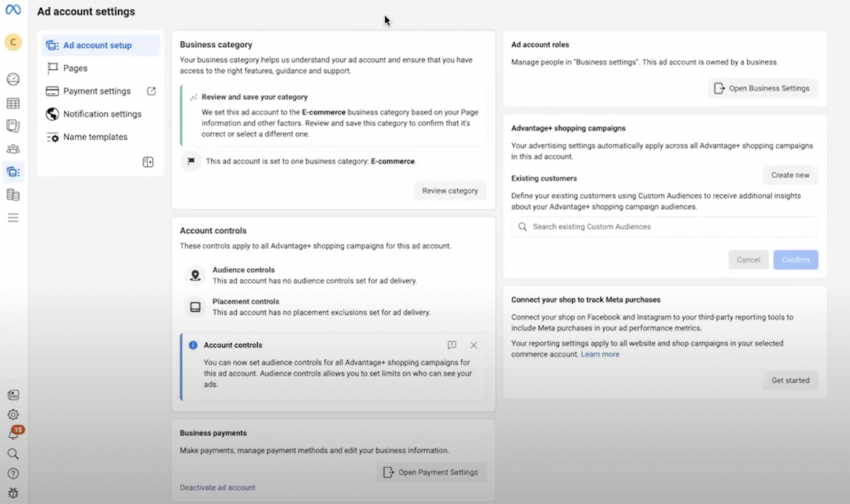Click the blue info icon on Account controls notice
850x504 pixels.
coord(193,345)
